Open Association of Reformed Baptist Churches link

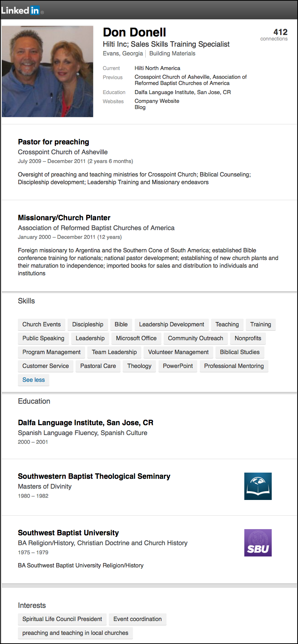[96, 228]
